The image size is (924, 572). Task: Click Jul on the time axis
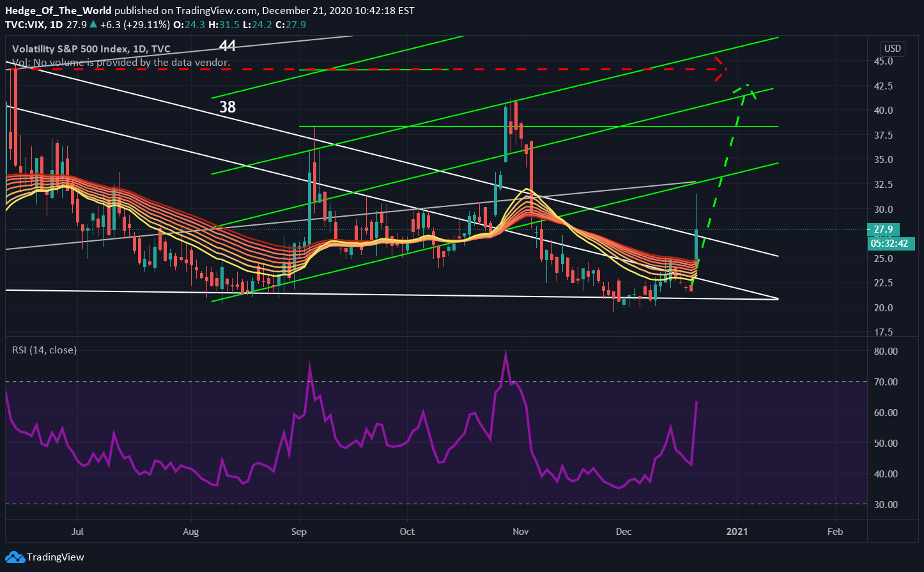[79, 532]
